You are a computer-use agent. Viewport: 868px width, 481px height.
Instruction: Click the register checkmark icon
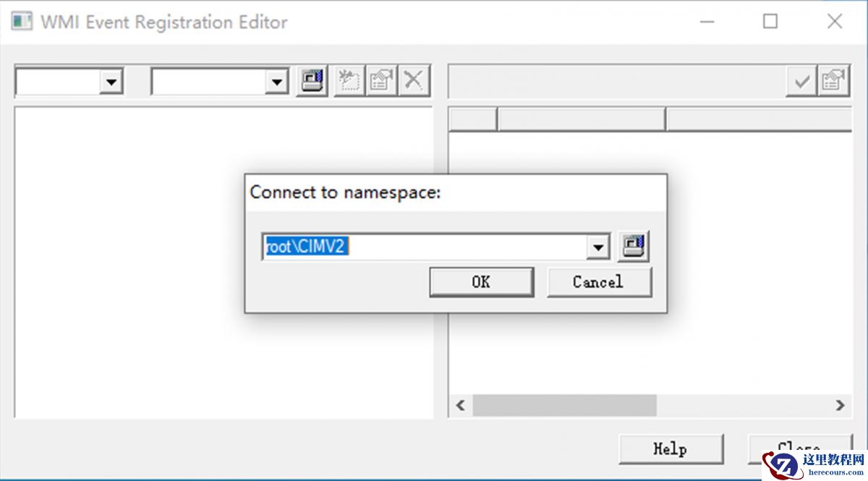(x=801, y=81)
